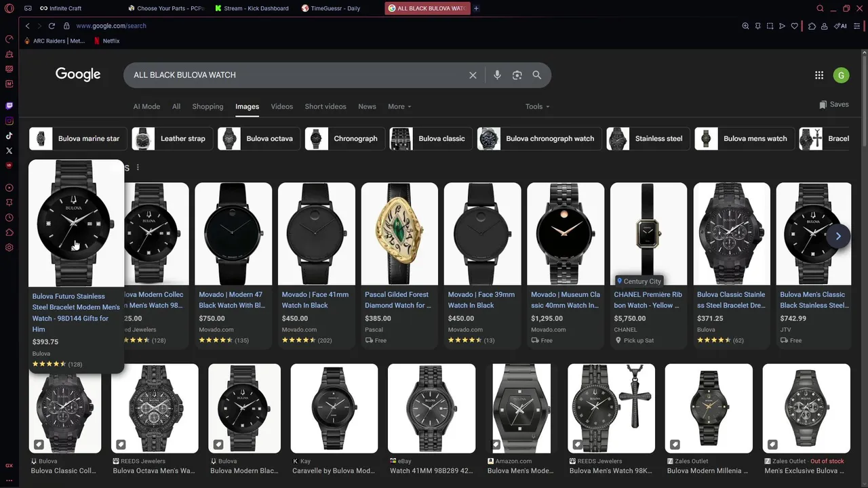
Task: Clear the search box with the X
Action: (473, 75)
